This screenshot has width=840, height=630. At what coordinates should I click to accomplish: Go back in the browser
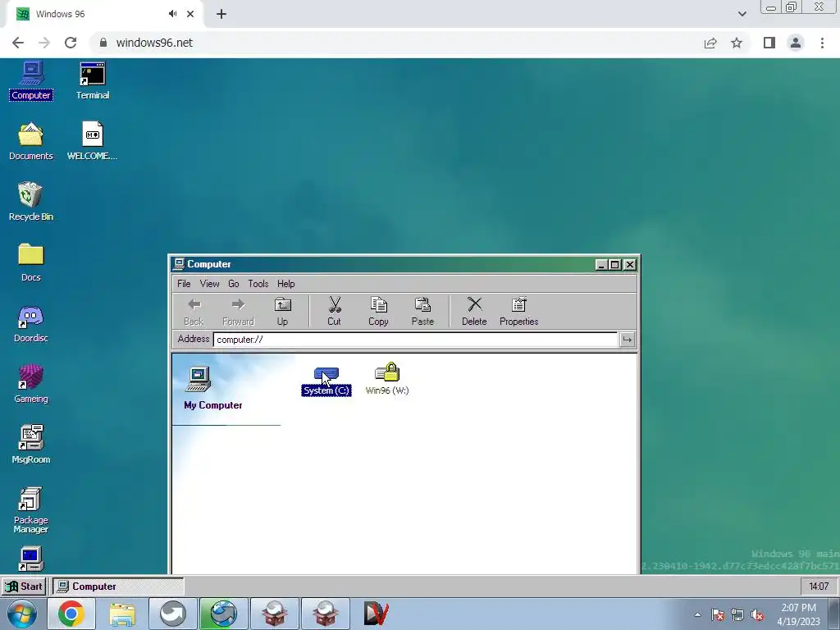18,43
